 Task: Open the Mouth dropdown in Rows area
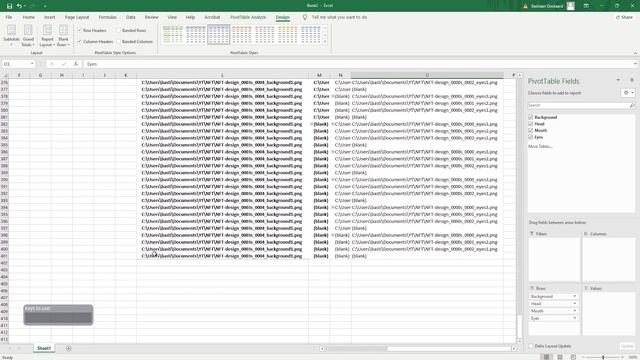click(575, 311)
